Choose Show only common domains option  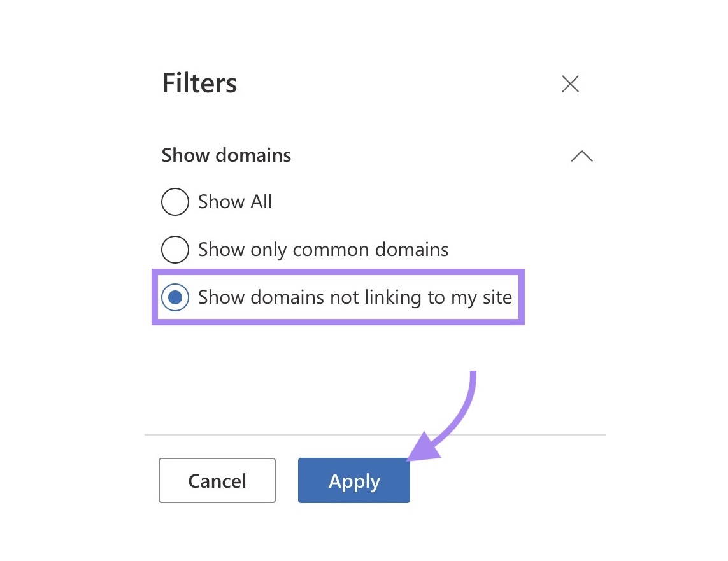[175, 250]
